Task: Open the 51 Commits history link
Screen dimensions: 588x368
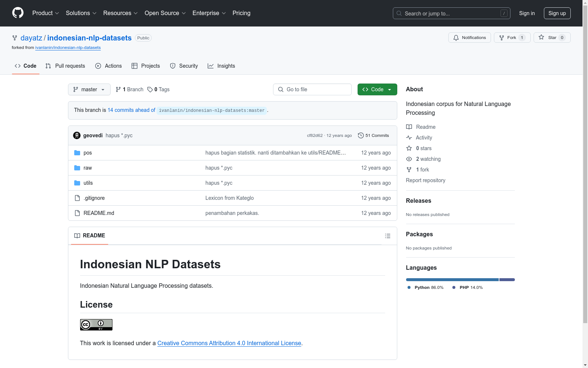Action: [x=373, y=135]
